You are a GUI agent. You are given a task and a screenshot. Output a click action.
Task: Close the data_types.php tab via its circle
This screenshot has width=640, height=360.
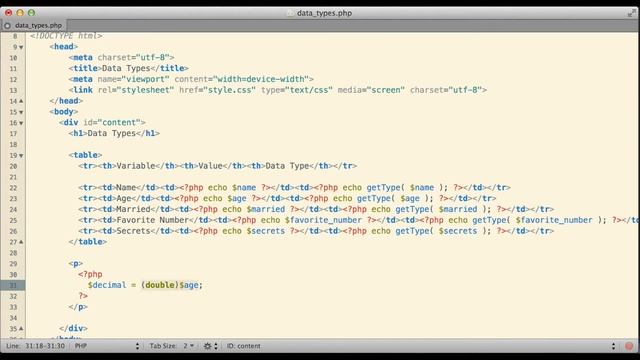pos(7,26)
